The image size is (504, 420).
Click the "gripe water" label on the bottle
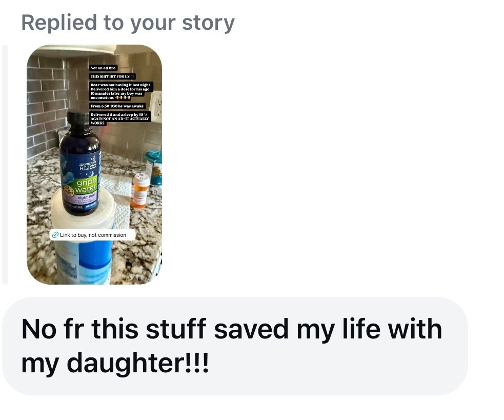pos(86,185)
